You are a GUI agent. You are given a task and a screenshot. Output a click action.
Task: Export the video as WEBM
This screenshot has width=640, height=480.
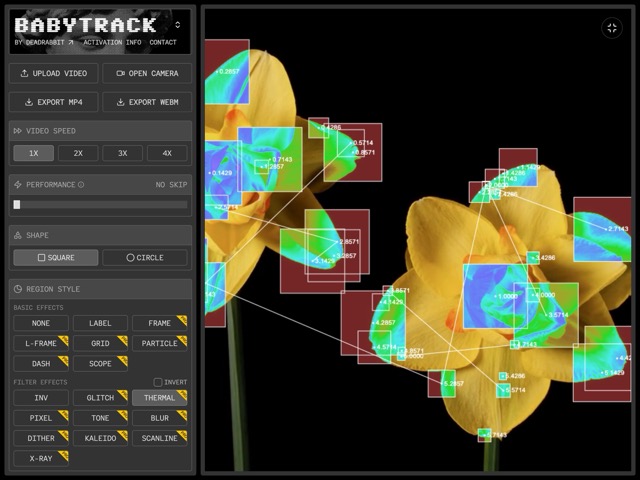pos(147,102)
